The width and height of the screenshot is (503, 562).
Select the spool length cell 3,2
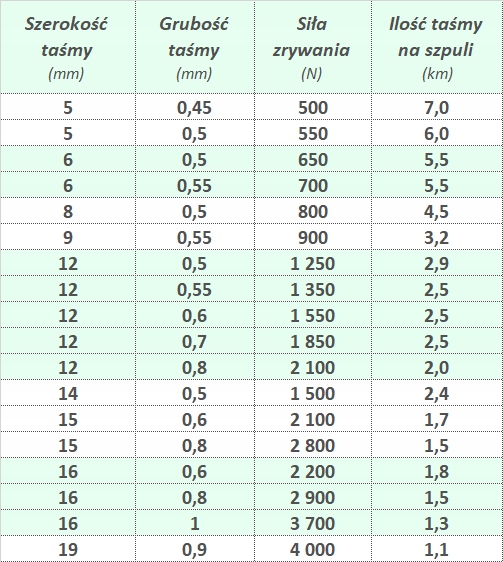pos(437,237)
